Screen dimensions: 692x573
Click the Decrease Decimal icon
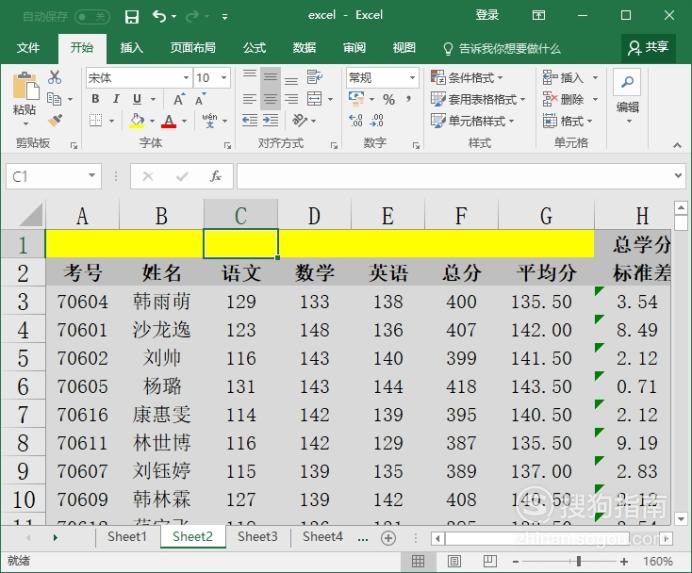point(377,120)
